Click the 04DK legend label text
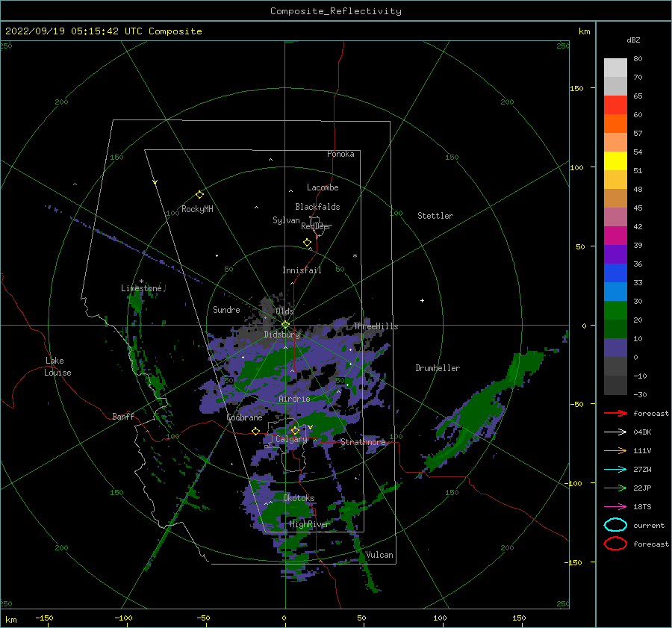The width and height of the screenshot is (672, 628). pos(642,432)
